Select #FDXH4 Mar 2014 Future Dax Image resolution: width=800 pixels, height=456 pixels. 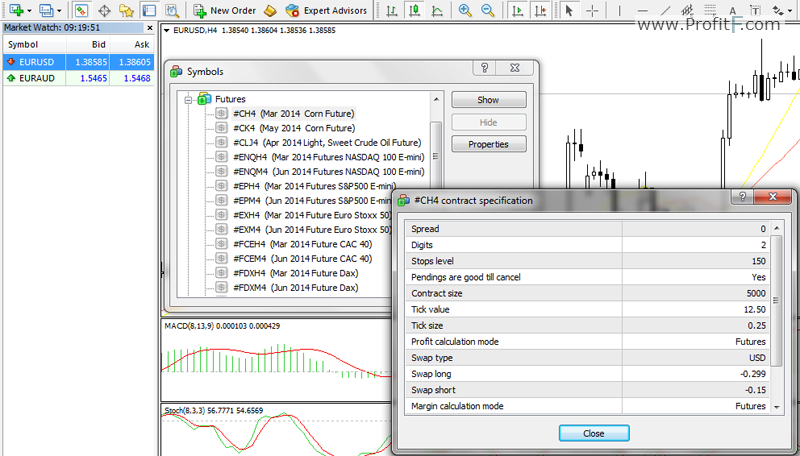pos(295,273)
